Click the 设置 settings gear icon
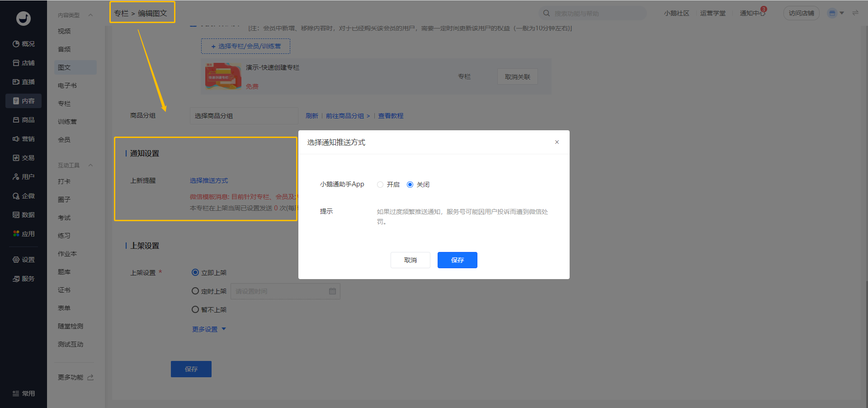This screenshot has width=868, height=408. click(x=16, y=260)
